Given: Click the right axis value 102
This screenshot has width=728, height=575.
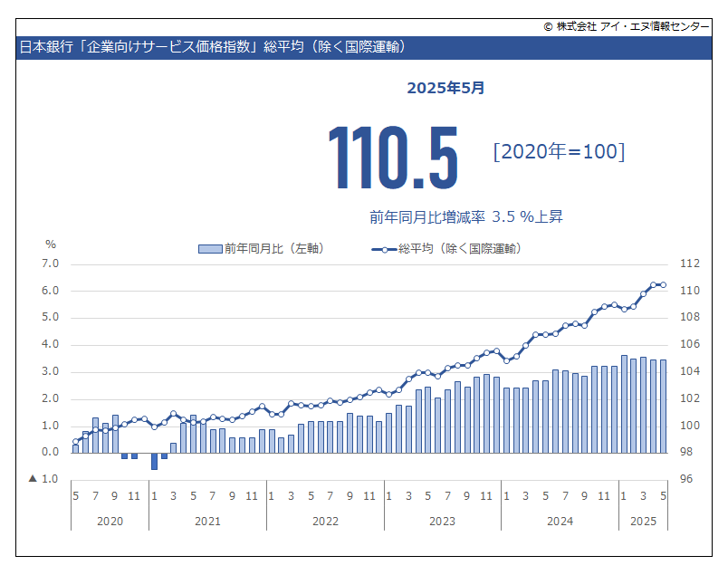Looking at the screenshot, I should pos(689,398).
